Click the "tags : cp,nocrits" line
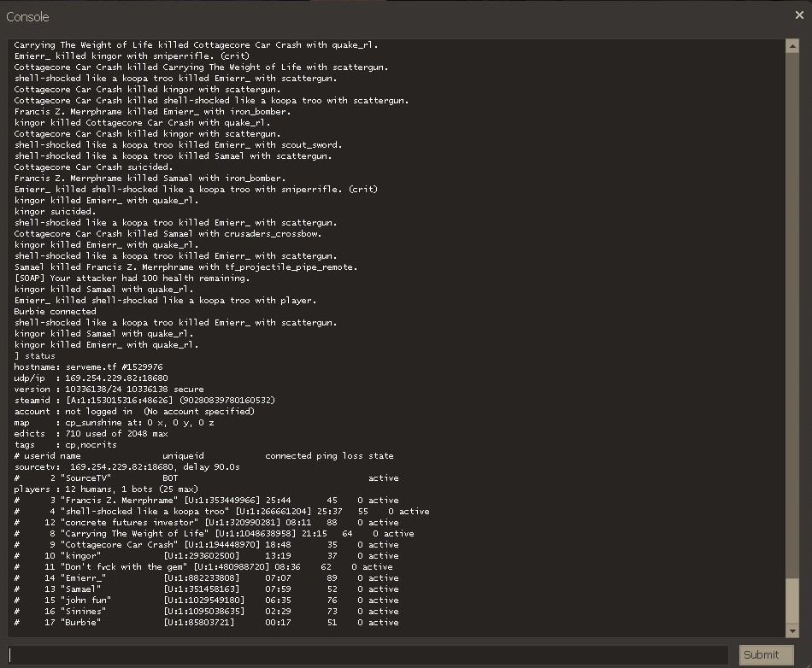 (65, 445)
